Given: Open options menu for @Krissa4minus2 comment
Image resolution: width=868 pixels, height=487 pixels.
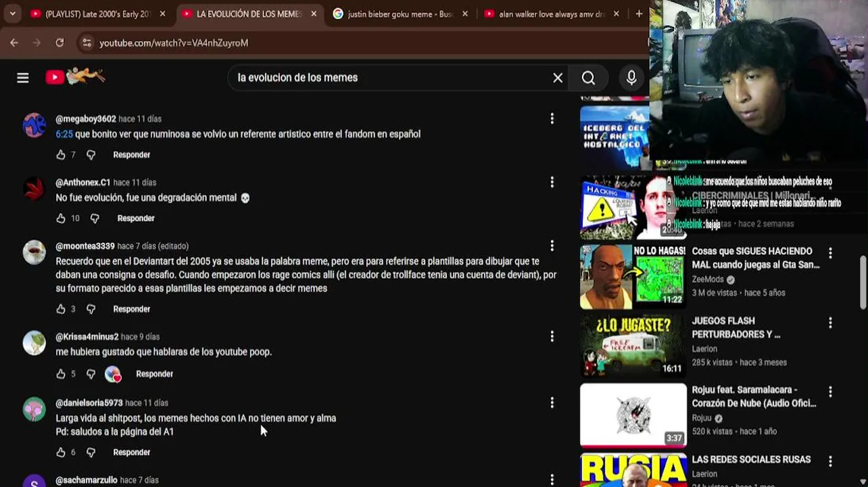Looking at the screenshot, I should [x=552, y=336].
